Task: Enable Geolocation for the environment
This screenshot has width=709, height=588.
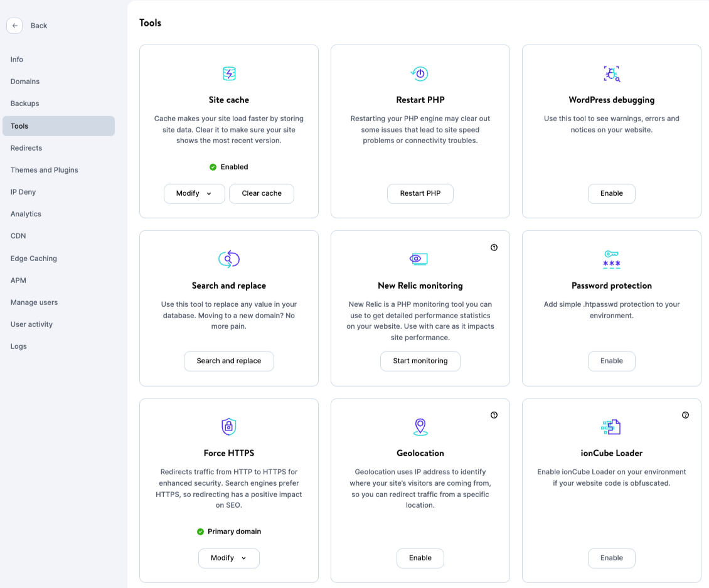Action: click(420, 558)
